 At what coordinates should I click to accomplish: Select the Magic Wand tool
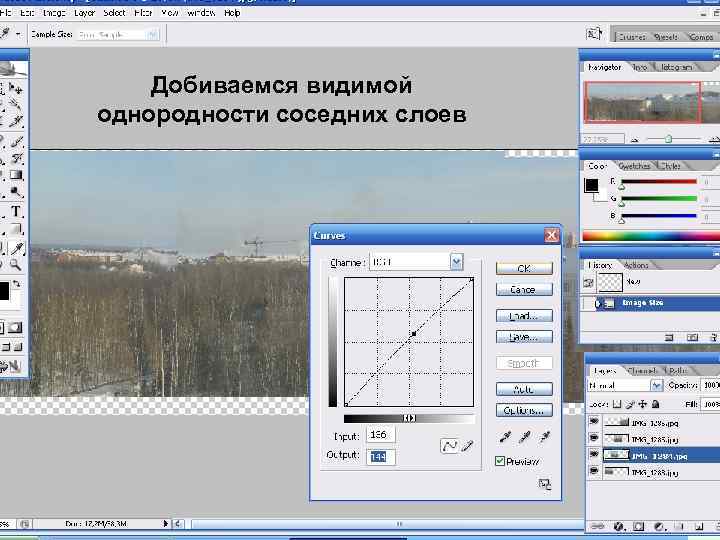coord(16,105)
